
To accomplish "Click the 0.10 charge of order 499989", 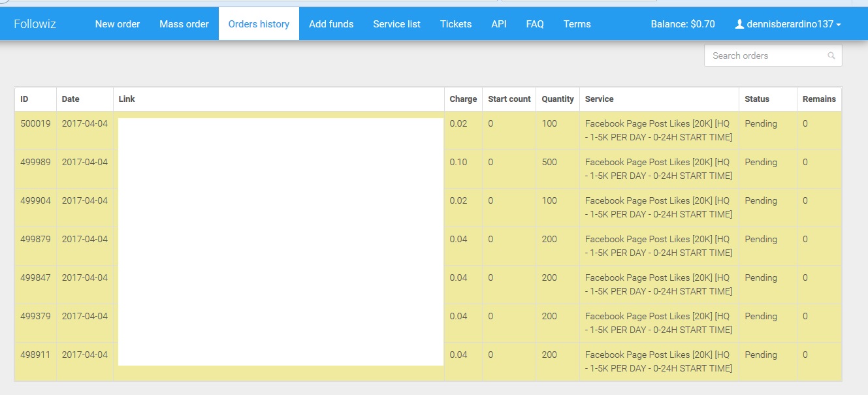I will click(458, 162).
